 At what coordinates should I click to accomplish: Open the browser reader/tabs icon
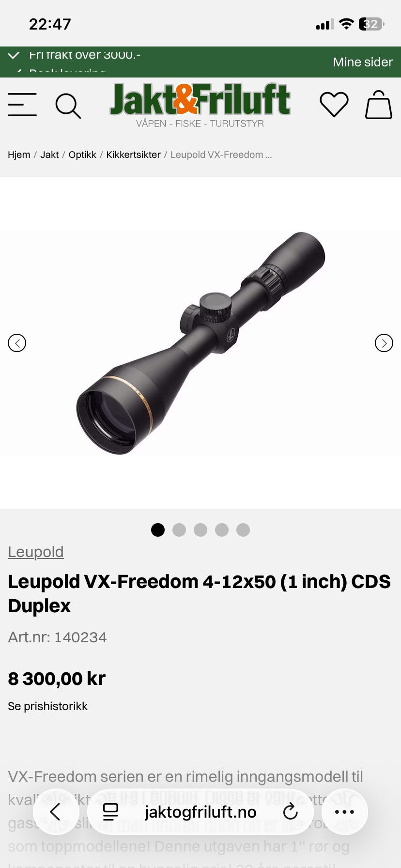(111, 812)
